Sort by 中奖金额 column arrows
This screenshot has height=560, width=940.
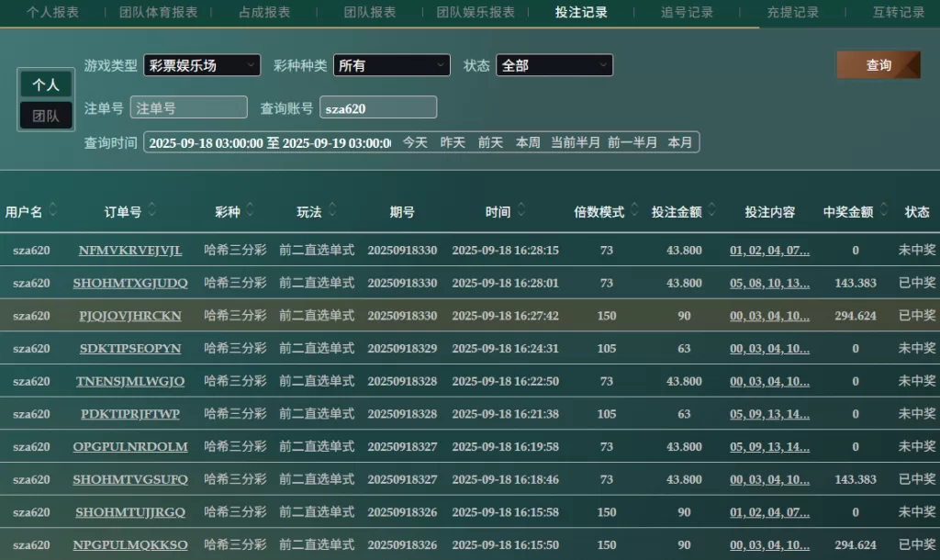884,211
